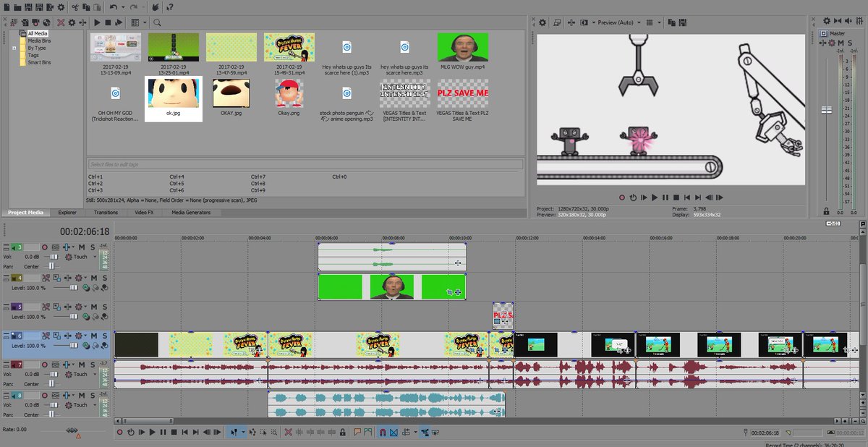Click the Undo arrow icon
868x447 pixels.
coord(114,7)
